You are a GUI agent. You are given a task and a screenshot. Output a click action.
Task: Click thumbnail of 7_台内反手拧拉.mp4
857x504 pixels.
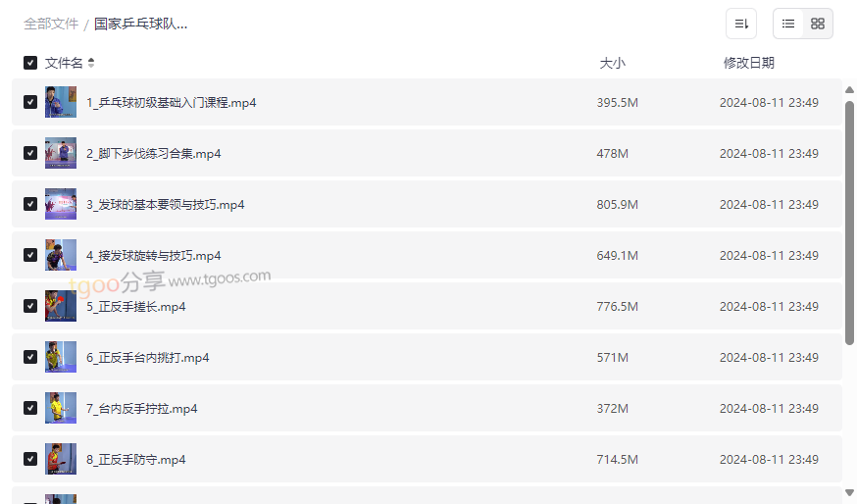tap(61, 408)
